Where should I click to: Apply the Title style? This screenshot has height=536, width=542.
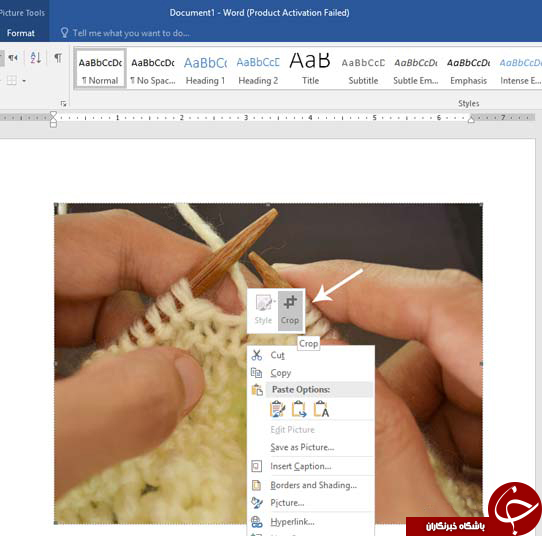click(310, 69)
